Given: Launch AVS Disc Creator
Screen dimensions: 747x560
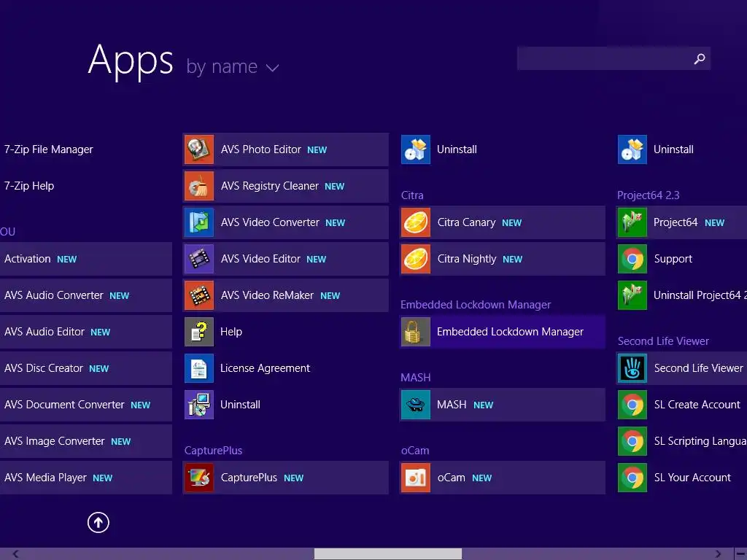Looking at the screenshot, I should click(x=86, y=368).
